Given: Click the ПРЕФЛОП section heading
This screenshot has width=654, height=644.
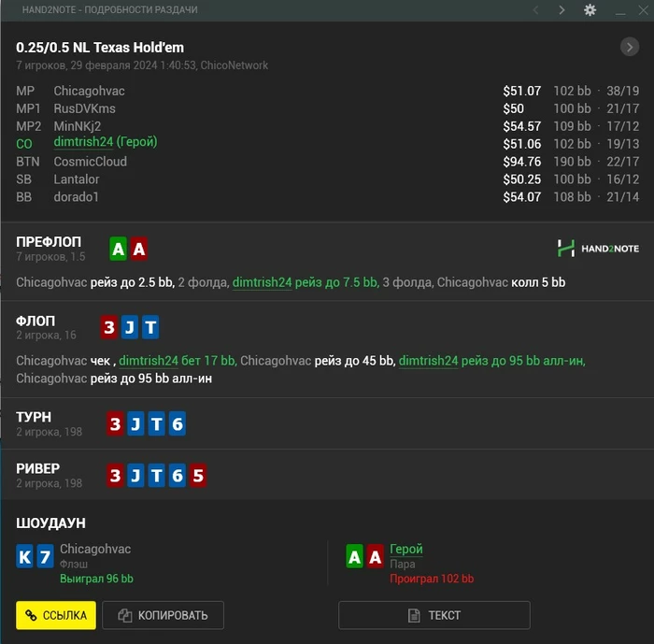Looking at the screenshot, I should [x=49, y=242].
